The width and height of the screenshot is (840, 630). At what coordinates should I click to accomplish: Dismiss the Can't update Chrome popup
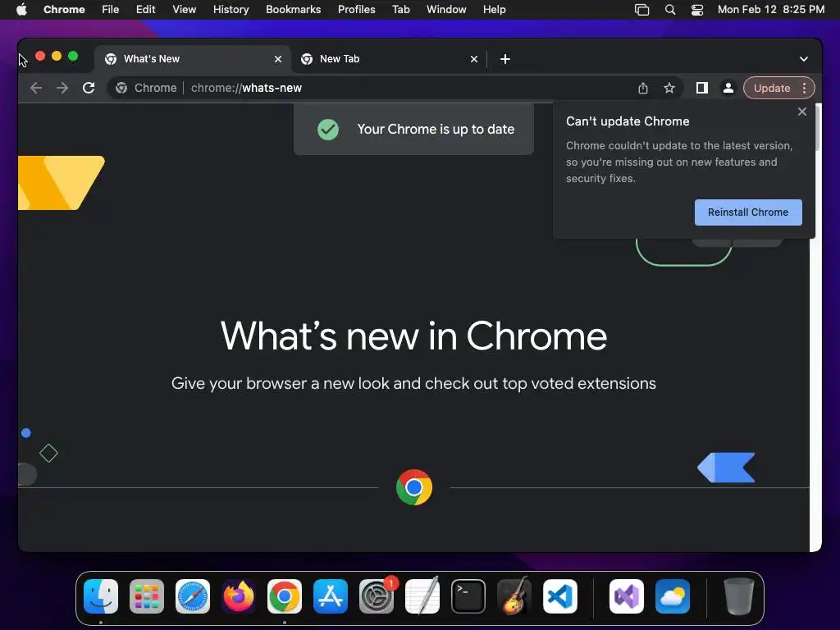point(802,112)
